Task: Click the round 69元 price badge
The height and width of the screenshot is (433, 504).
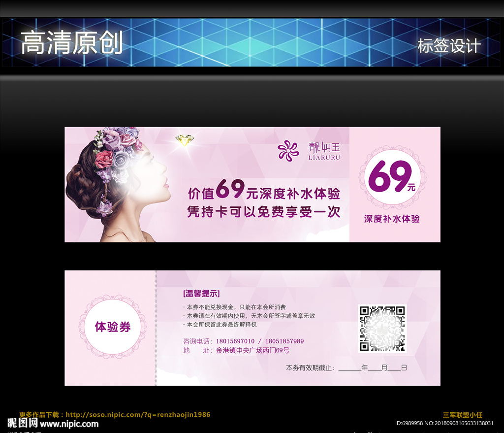Action: pos(392,177)
